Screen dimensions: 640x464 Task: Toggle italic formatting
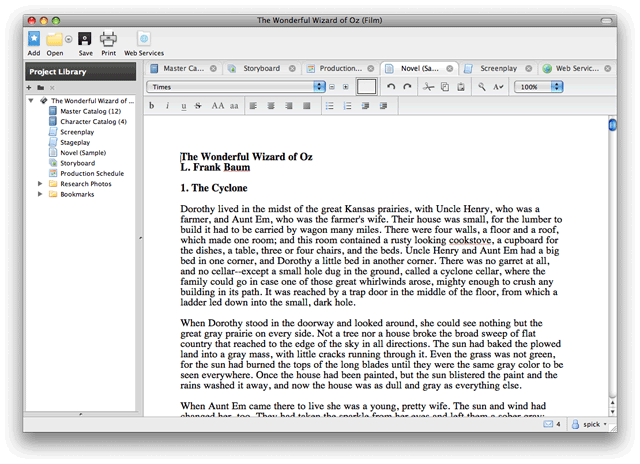click(167, 106)
